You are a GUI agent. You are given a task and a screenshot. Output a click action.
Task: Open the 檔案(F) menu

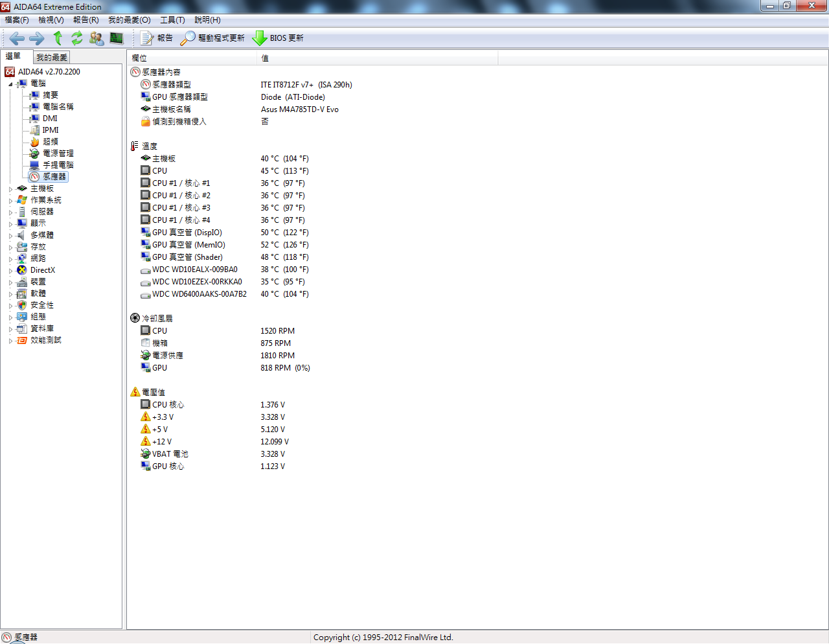17,20
